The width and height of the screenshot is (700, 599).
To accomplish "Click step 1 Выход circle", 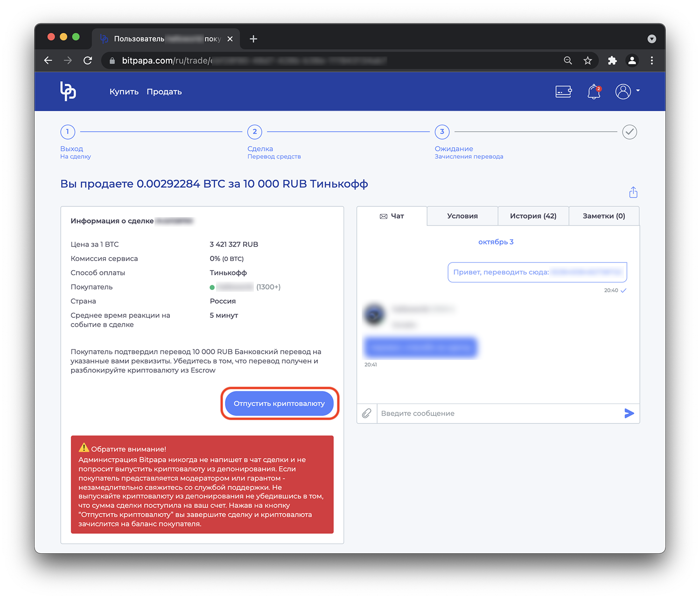I will pos(68,132).
